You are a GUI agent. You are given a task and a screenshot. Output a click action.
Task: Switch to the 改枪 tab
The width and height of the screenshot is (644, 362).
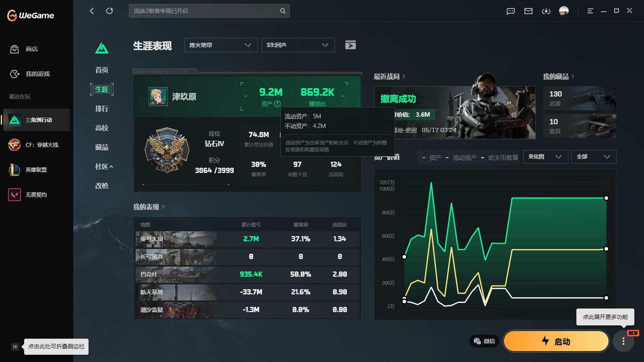coord(102,186)
